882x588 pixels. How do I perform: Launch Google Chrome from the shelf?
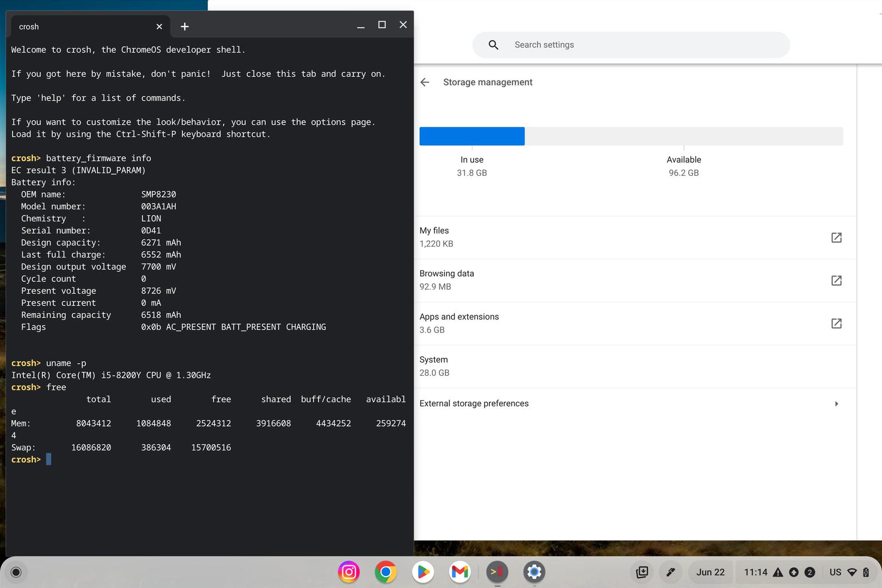pos(385,572)
